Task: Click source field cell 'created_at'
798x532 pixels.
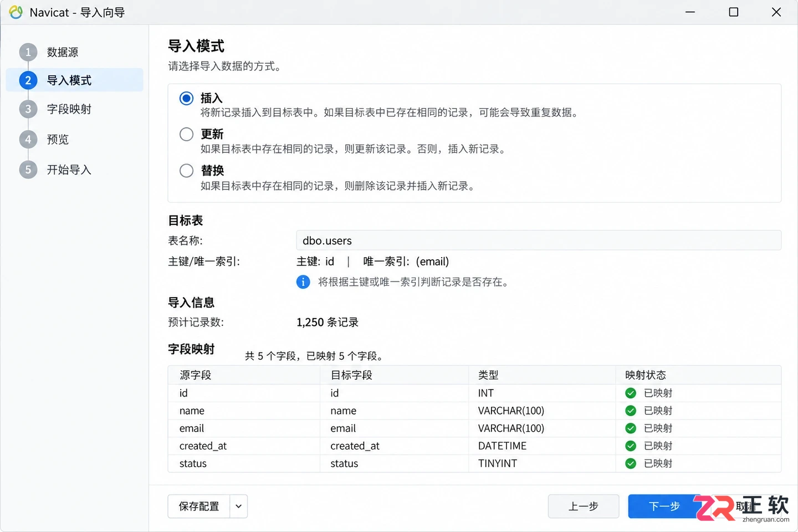Action: [x=203, y=446]
